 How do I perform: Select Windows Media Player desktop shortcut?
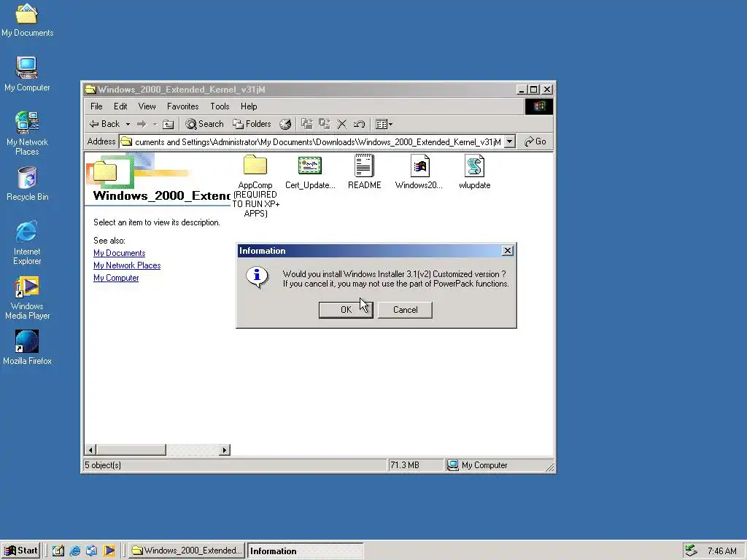(x=27, y=297)
